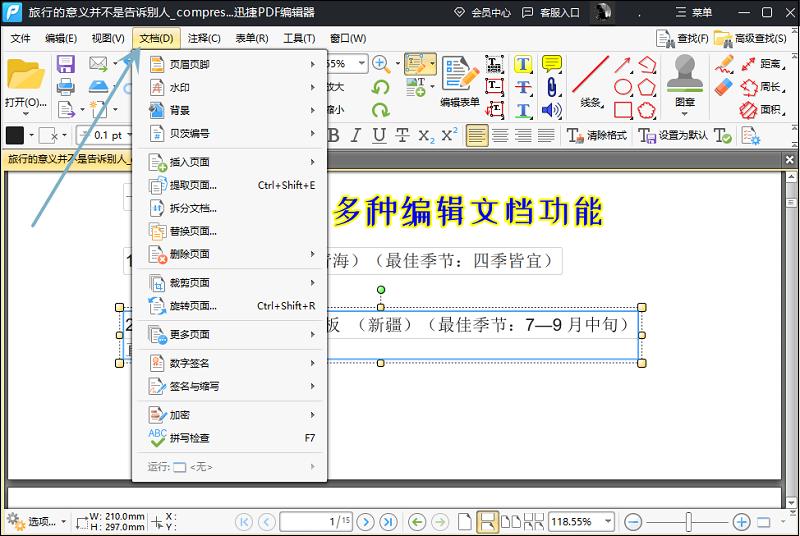Click the attach file paperclip icon

[551, 87]
